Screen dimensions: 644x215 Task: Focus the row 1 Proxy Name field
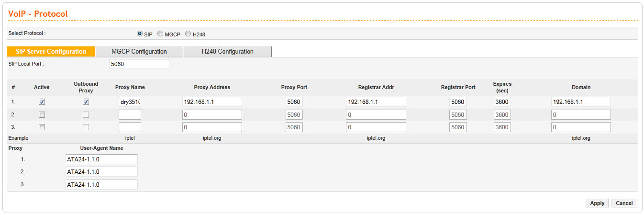(x=130, y=102)
